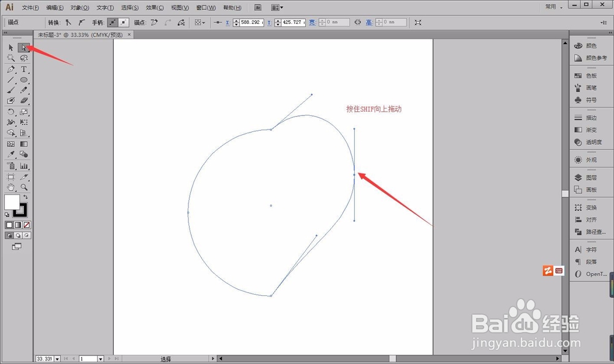Open the 对象(O) menu
This screenshot has width=614, height=364.
tap(79, 7)
